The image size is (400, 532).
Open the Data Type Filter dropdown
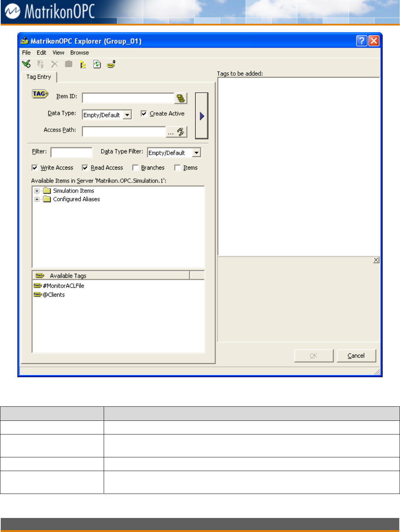(x=197, y=153)
